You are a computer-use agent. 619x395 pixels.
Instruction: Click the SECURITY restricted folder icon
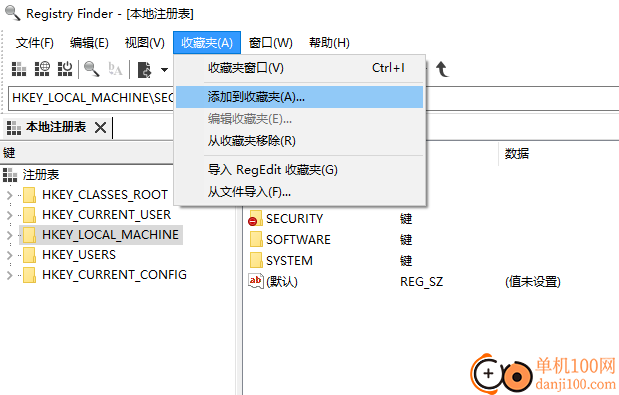255,219
